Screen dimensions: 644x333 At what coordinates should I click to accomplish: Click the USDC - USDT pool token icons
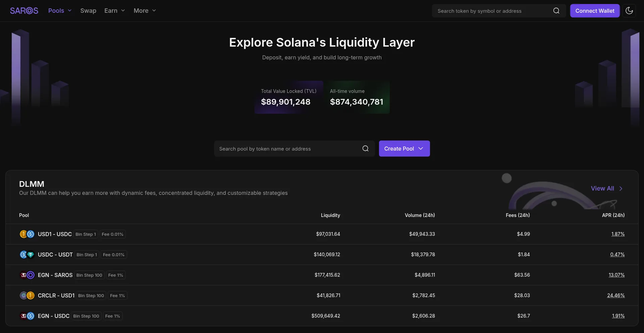pyautogui.click(x=27, y=255)
